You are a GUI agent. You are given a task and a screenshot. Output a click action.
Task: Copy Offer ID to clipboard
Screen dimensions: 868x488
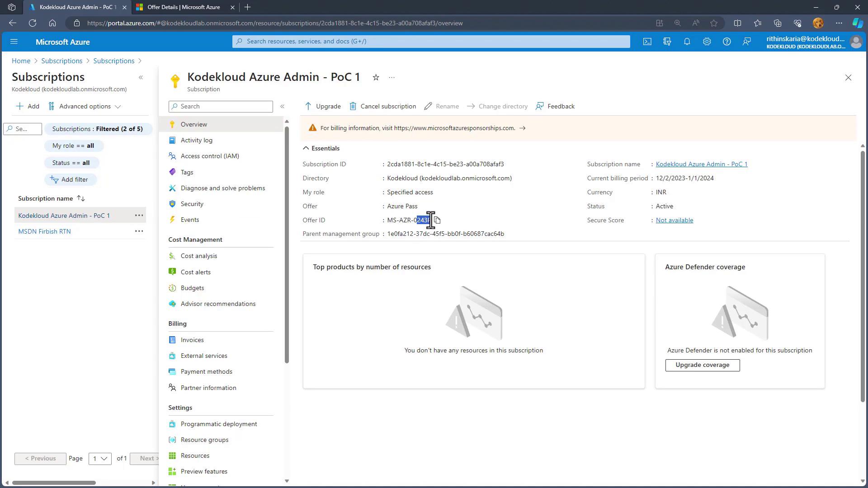(x=437, y=221)
